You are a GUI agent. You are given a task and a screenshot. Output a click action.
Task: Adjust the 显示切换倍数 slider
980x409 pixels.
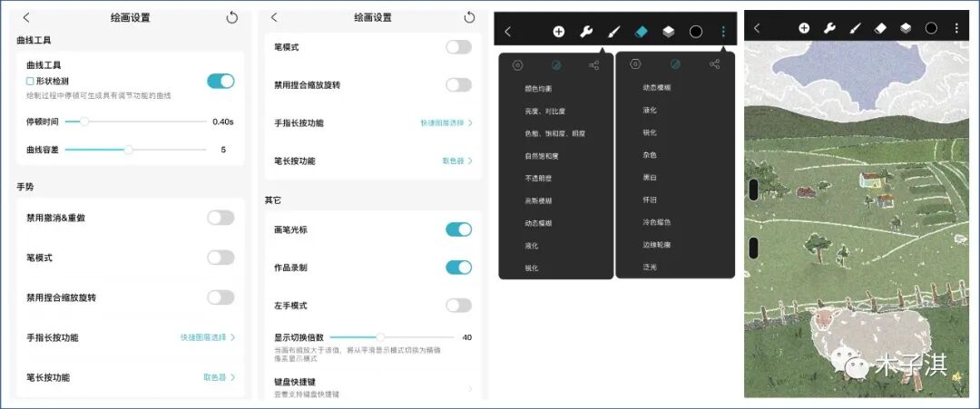(x=392, y=337)
